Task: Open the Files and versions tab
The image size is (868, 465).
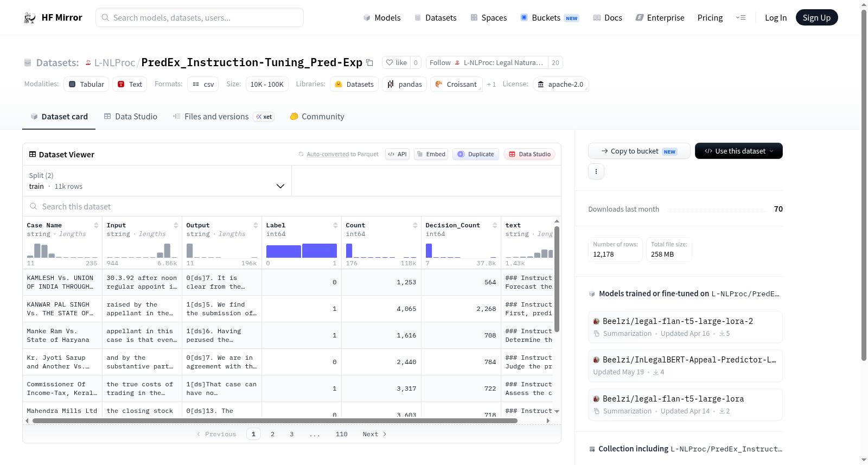Action: coord(224,116)
